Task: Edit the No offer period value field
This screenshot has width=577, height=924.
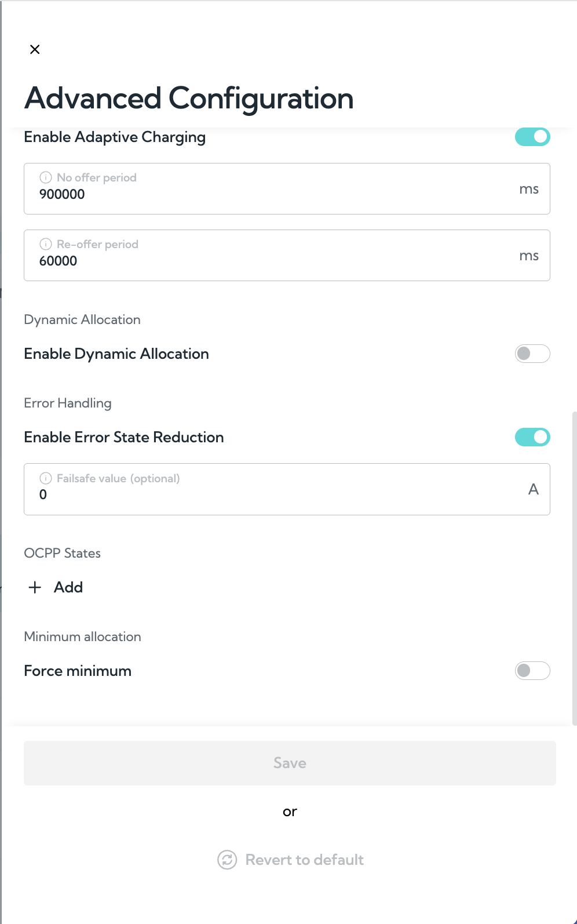Action: [287, 189]
